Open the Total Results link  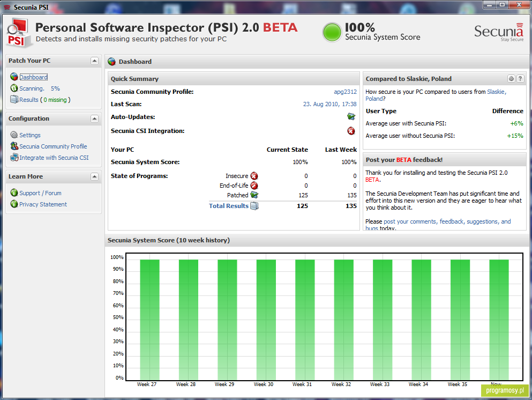point(229,206)
